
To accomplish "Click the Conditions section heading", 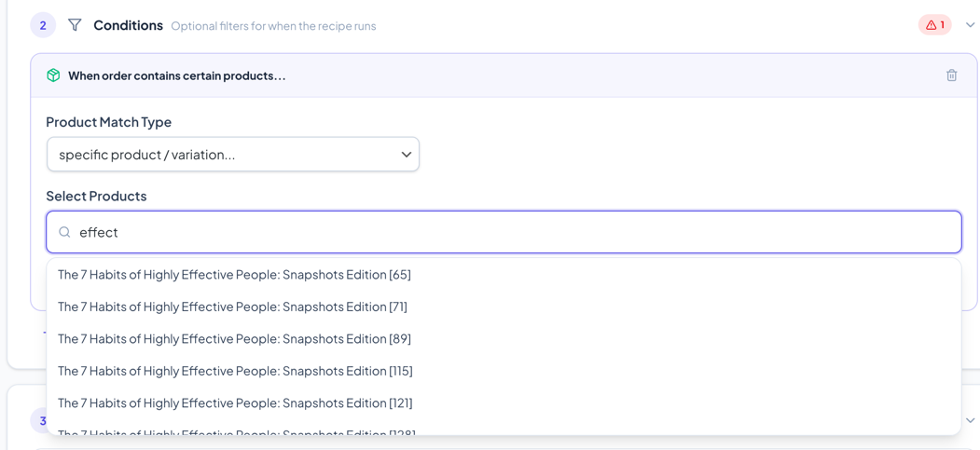I will coord(128,25).
